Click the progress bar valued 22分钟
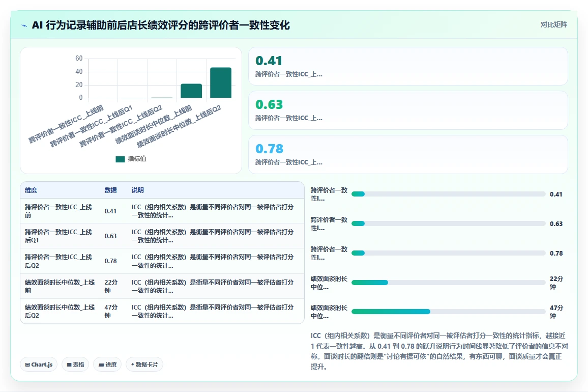The image size is (588, 392). tap(448, 283)
